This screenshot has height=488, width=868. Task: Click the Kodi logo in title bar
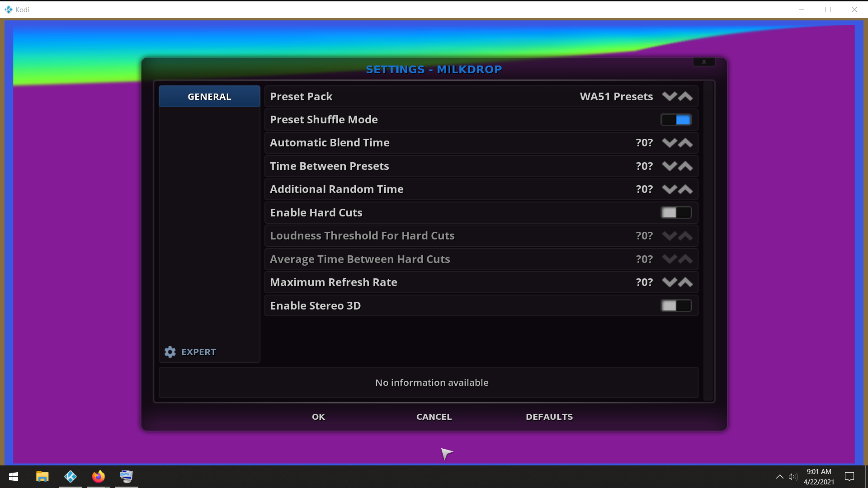click(x=9, y=9)
